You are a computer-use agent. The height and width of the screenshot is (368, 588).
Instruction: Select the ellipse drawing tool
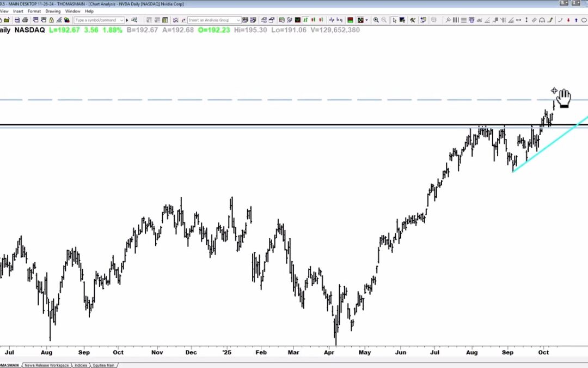(x=584, y=20)
